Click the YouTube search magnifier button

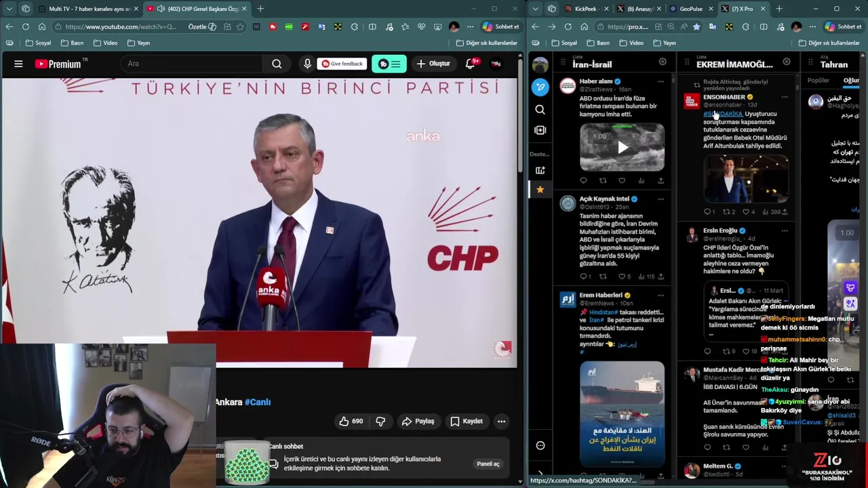pyautogui.click(x=277, y=64)
